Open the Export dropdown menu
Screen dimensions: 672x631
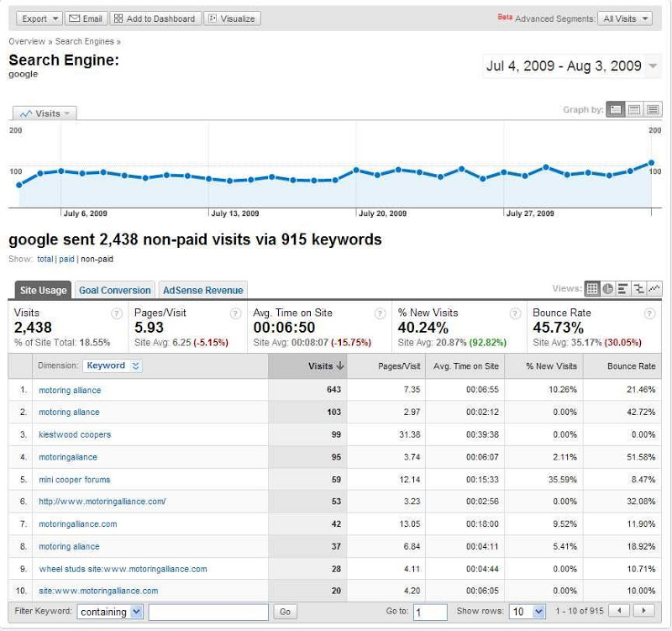pyautogui.click(x=39, y=18)
